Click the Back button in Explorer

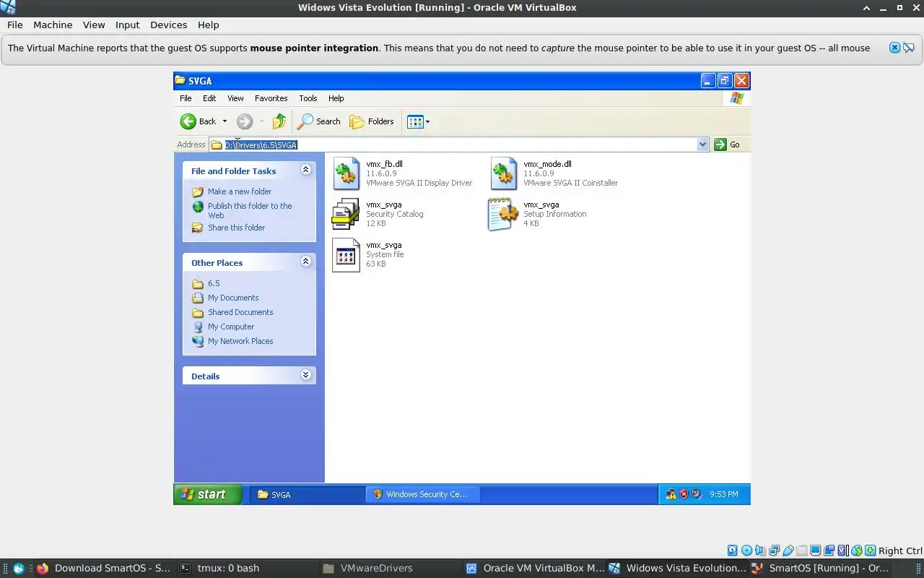point(199,121)
